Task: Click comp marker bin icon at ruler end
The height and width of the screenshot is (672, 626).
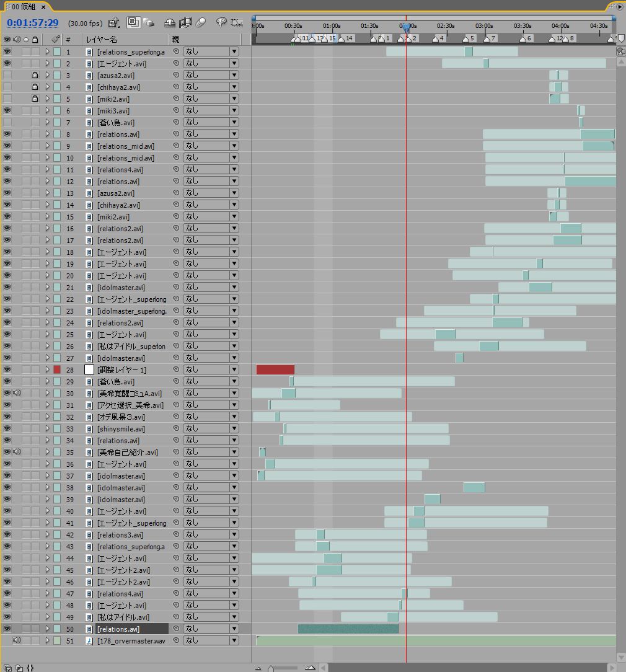Action: pos(621,38)
